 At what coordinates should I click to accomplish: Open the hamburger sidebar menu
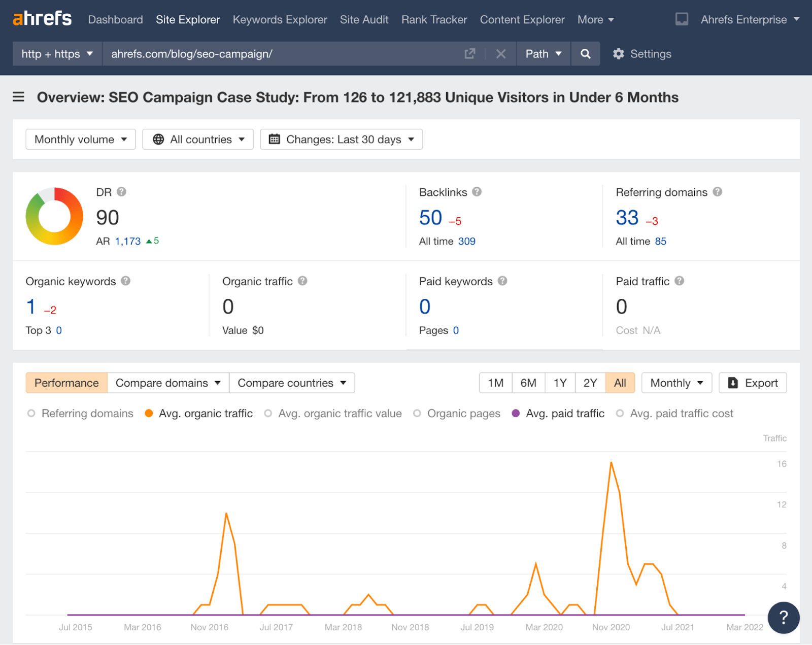tap(19, 97)
